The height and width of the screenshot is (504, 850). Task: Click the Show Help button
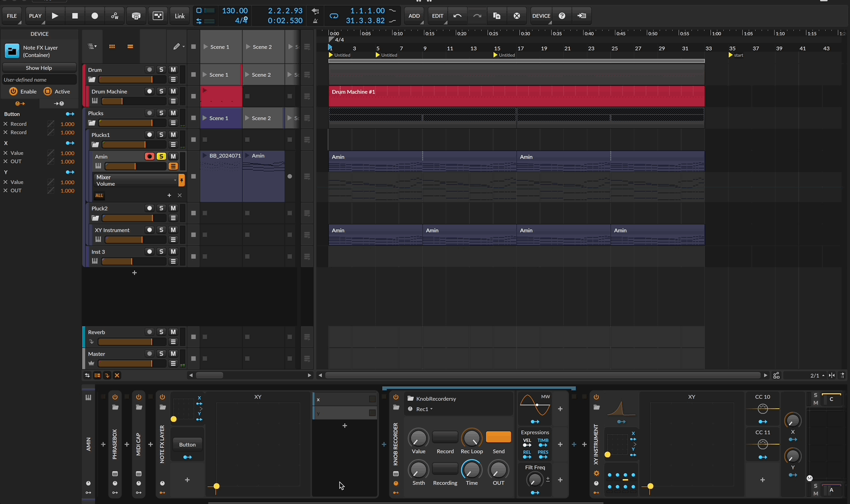[39, 68]
